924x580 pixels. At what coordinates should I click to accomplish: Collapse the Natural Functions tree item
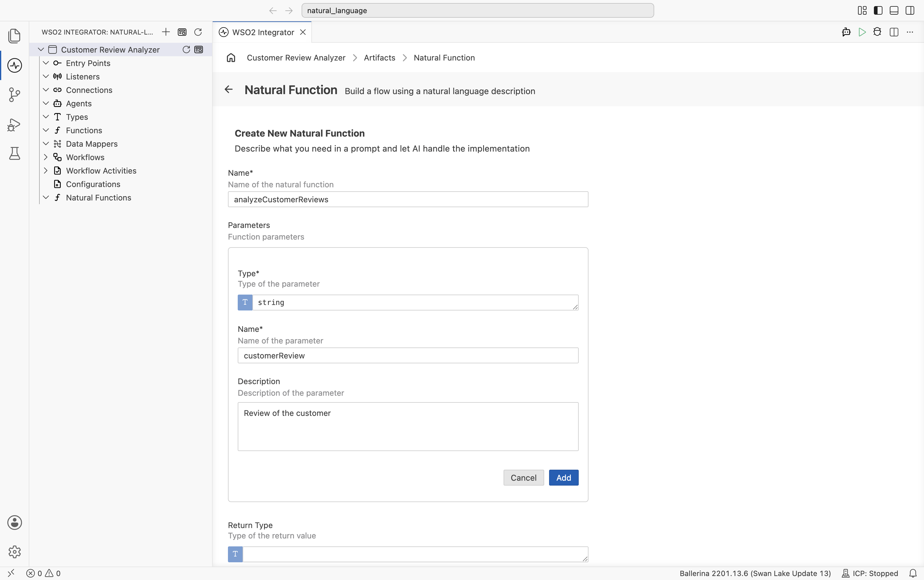point(46,197)
